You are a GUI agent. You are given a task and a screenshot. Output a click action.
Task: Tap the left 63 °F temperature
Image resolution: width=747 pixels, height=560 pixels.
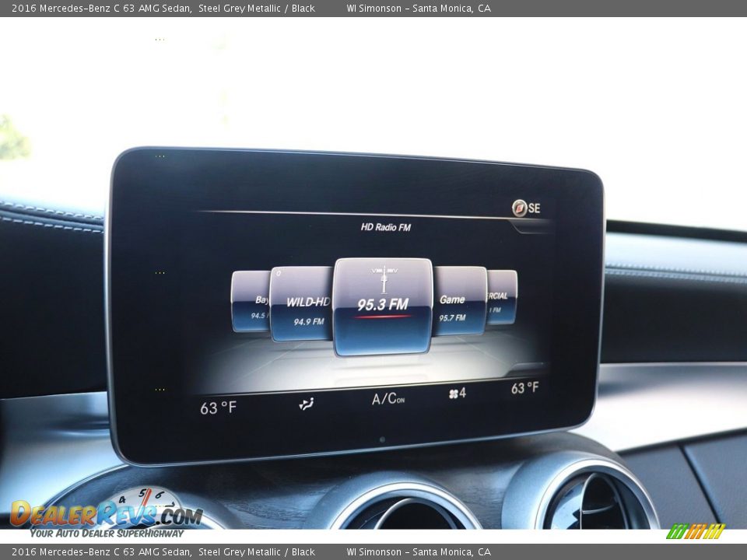pos(218,408)
